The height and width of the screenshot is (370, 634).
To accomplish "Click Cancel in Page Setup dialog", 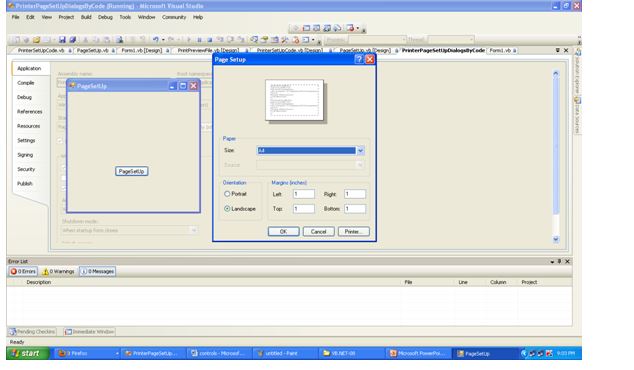I will click(x=319, y=232).
